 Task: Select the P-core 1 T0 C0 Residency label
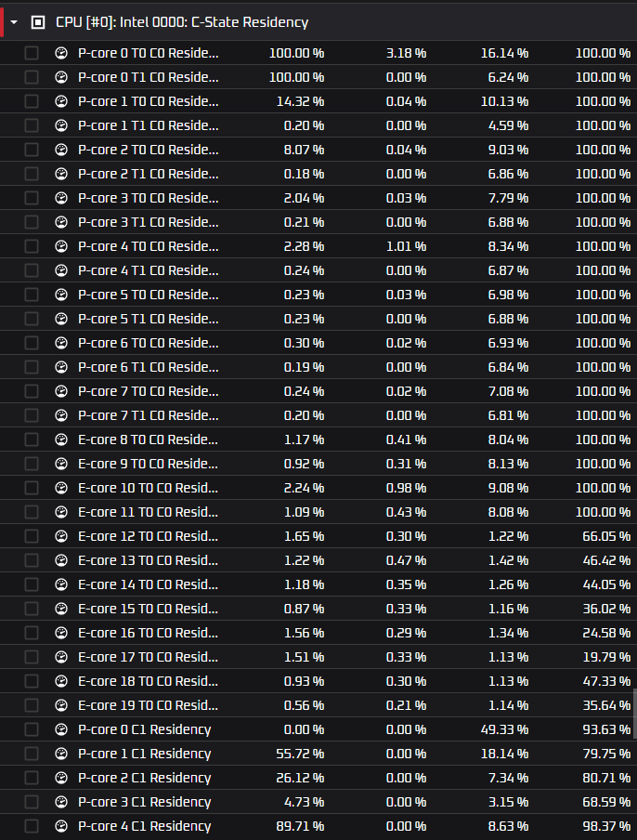pos(149,101)
